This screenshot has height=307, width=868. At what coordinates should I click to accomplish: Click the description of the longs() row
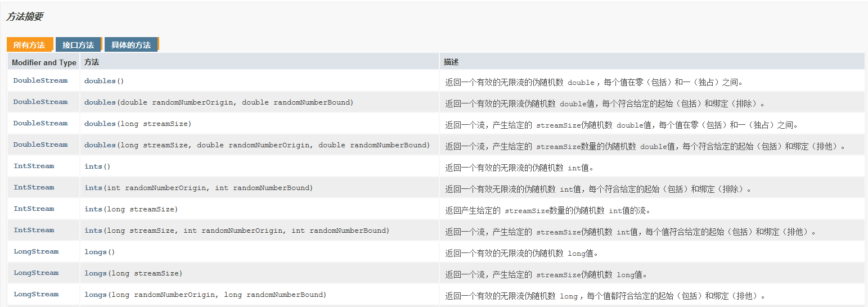(x=522, y=253)
